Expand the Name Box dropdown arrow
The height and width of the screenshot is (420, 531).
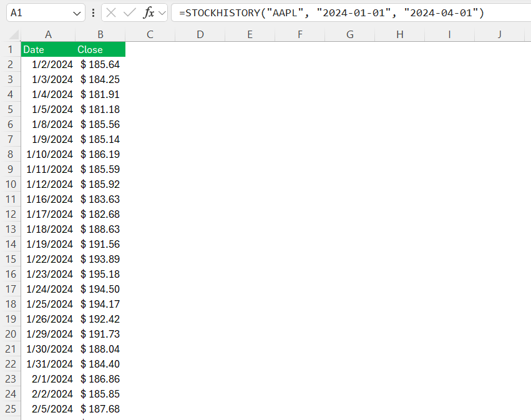[x=77, y=14]
